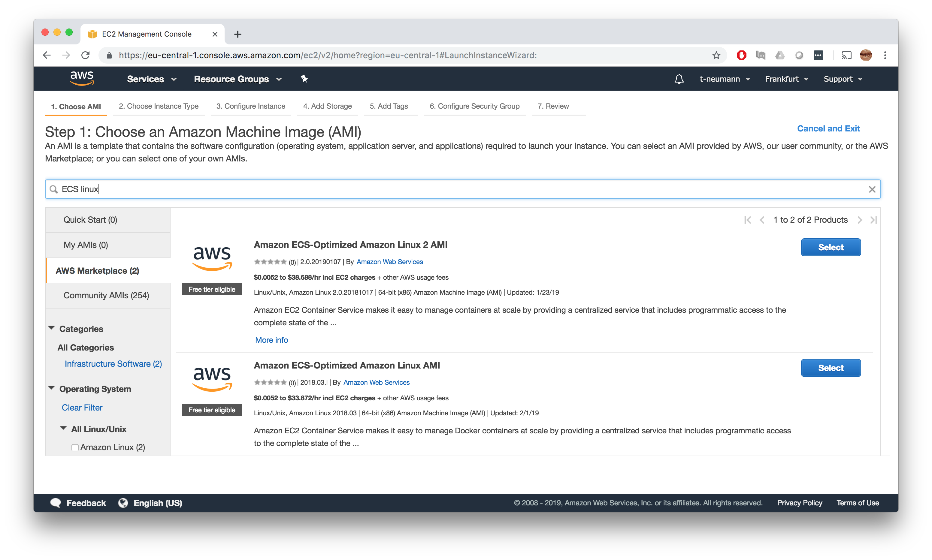This screenshot has height=560, width=932.
Task: Click the translate extension icon
Action: coord(760,56)
